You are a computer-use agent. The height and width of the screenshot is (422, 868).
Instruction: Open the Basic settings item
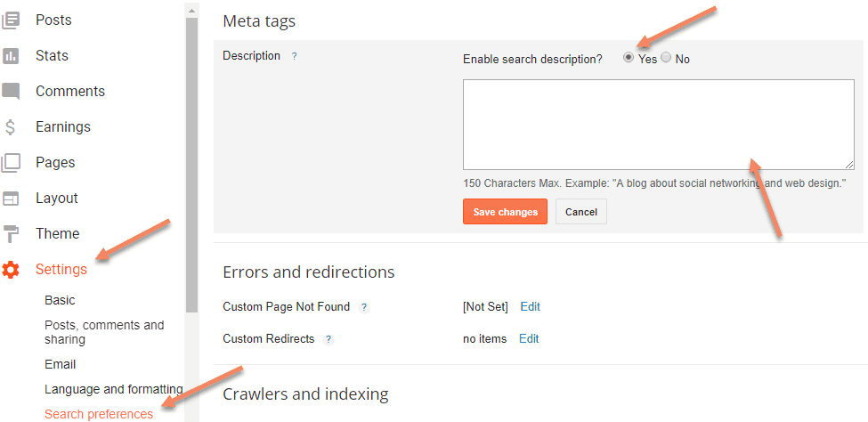[x=60, y=300]
